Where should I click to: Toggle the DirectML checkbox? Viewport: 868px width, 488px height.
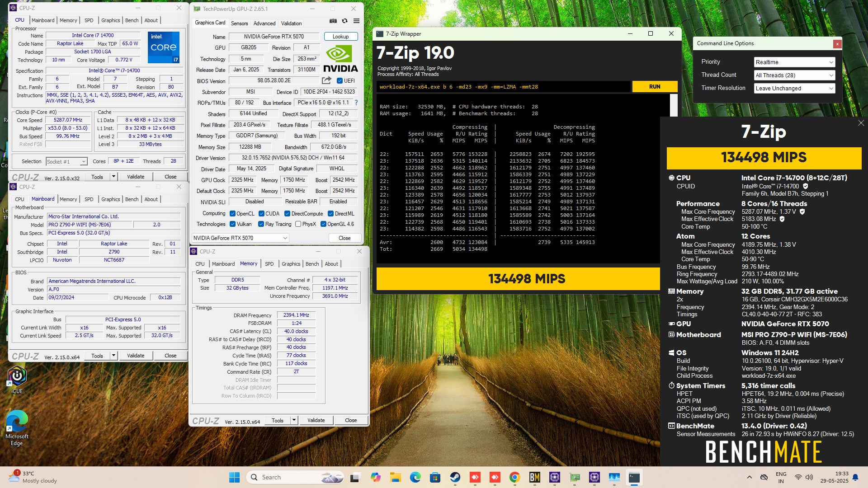pyautogui.click(x=330, y=214)
